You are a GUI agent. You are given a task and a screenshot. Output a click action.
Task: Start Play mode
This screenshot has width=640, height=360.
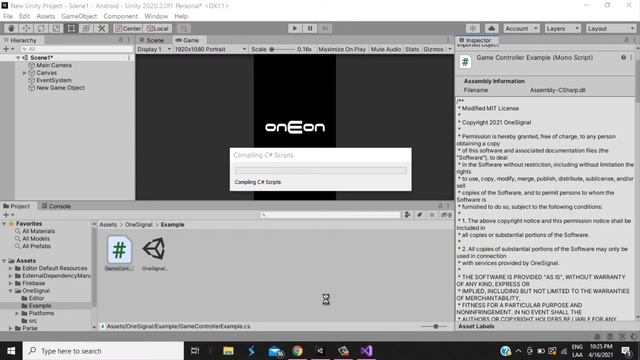point(295,28)
